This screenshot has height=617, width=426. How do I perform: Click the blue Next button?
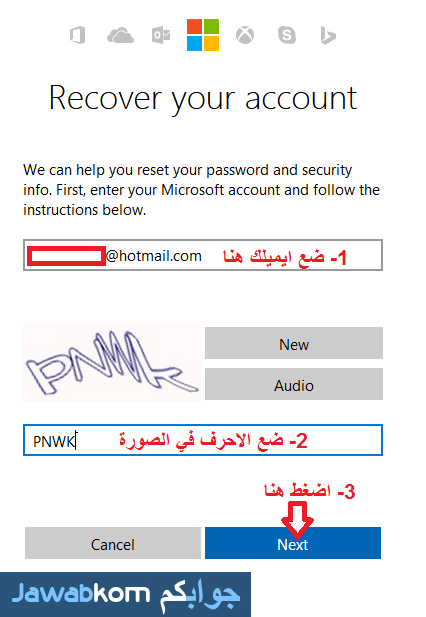coord(293,543)
